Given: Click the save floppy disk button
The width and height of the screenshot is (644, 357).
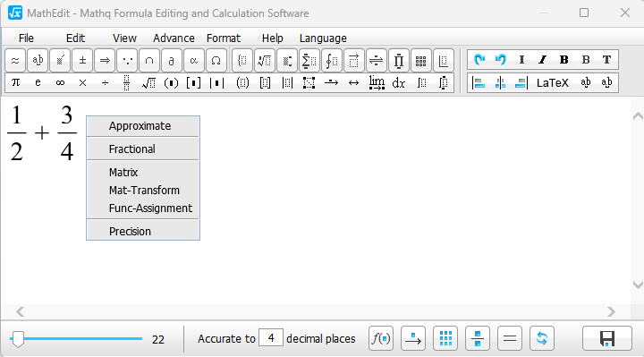Looking at the screenshot, I should click(x=607, y=338).
